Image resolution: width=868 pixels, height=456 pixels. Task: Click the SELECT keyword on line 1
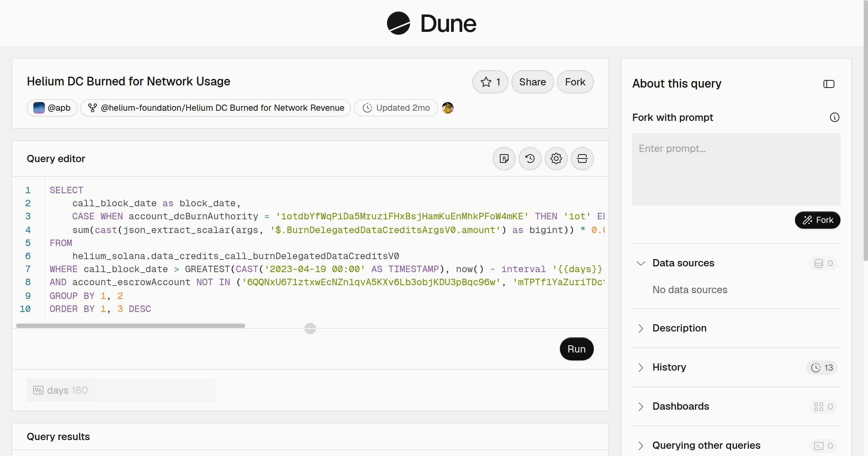[x=67, y=190]
